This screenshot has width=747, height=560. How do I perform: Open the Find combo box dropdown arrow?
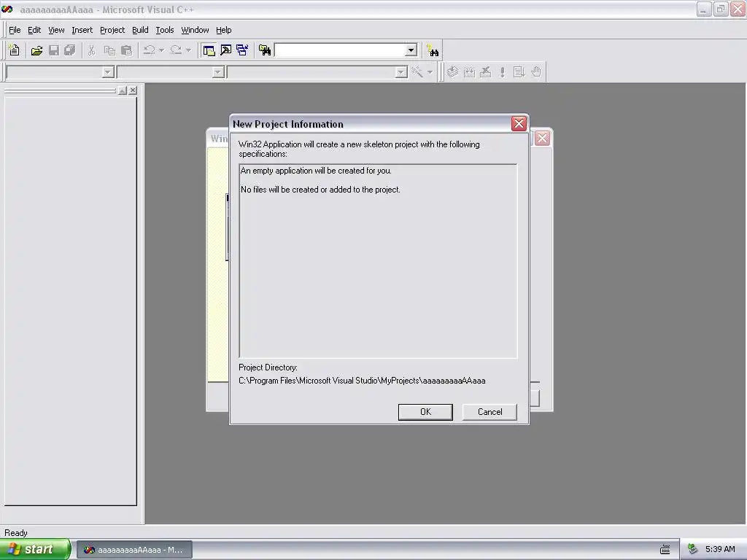[x=411, y=50]
